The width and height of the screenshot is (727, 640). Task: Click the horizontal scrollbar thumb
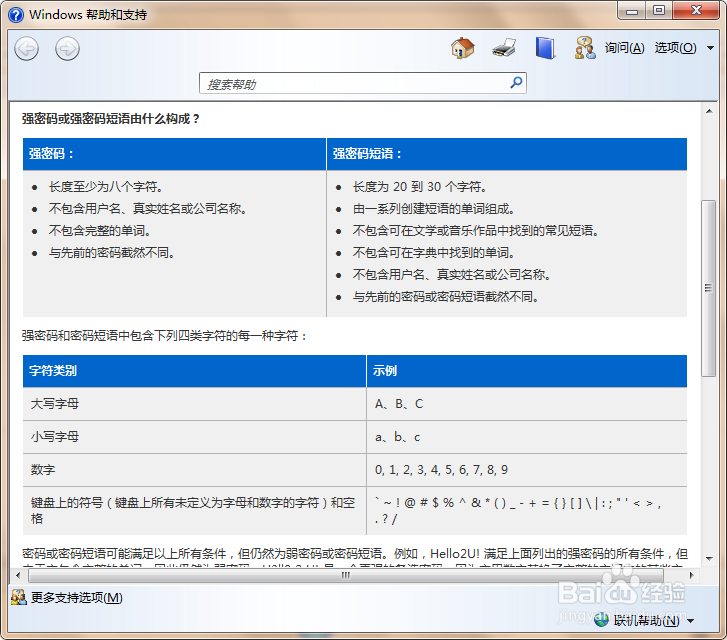(345, 576)
